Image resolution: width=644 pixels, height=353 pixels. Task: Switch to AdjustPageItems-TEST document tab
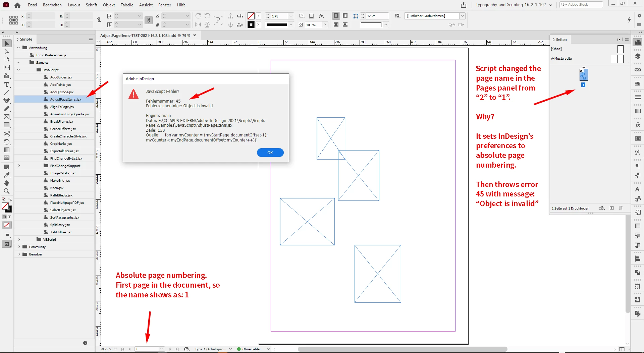pyautogui.click(x=145, y=35)
